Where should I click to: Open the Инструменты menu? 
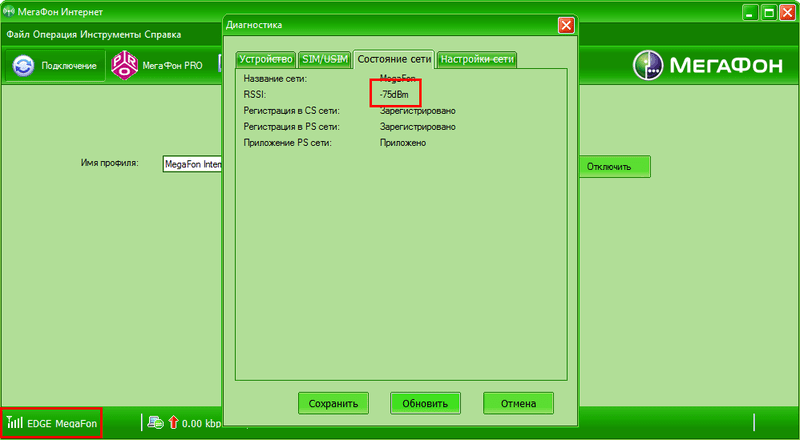pos(111,35)
